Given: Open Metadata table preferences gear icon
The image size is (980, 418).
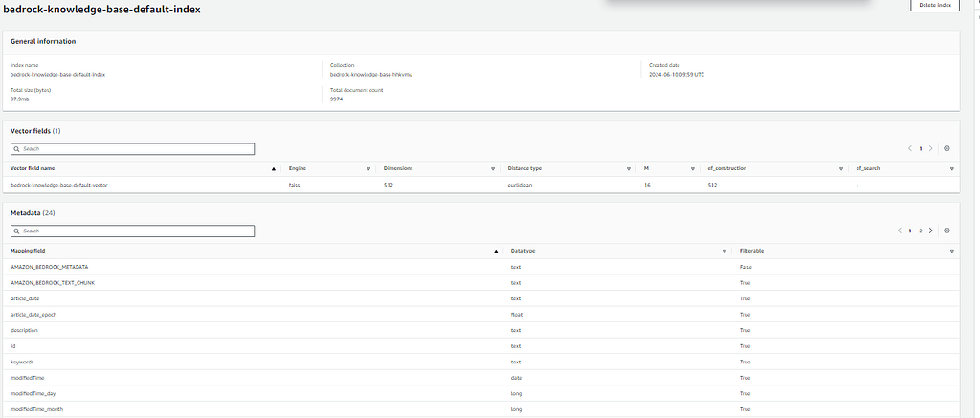Looking at the screenshot, I should coord(947,231).
